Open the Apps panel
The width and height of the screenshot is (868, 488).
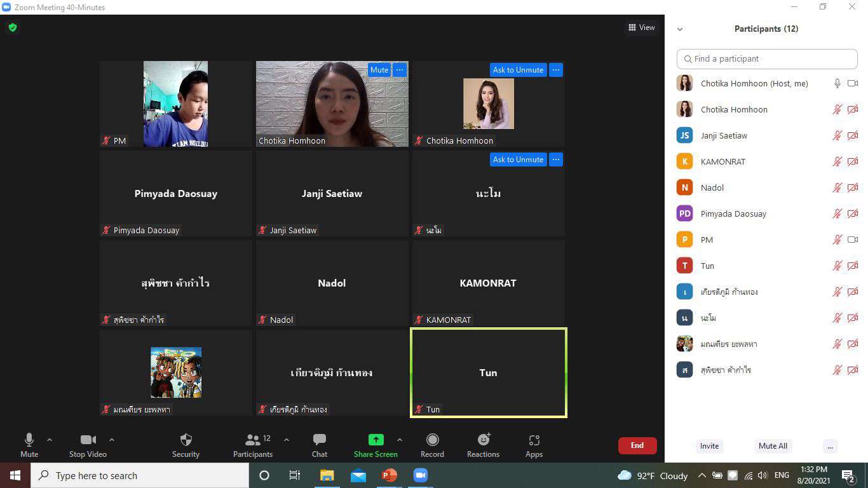click(x=534, y=440)
